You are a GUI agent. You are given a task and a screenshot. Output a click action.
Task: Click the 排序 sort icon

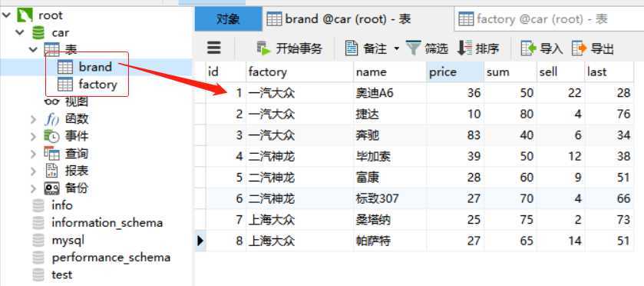[464, 48]
